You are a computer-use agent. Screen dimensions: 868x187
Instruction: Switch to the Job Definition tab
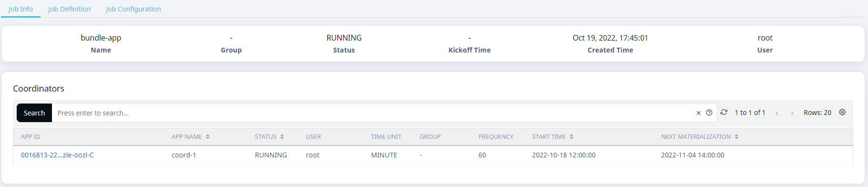coord(69,9)
